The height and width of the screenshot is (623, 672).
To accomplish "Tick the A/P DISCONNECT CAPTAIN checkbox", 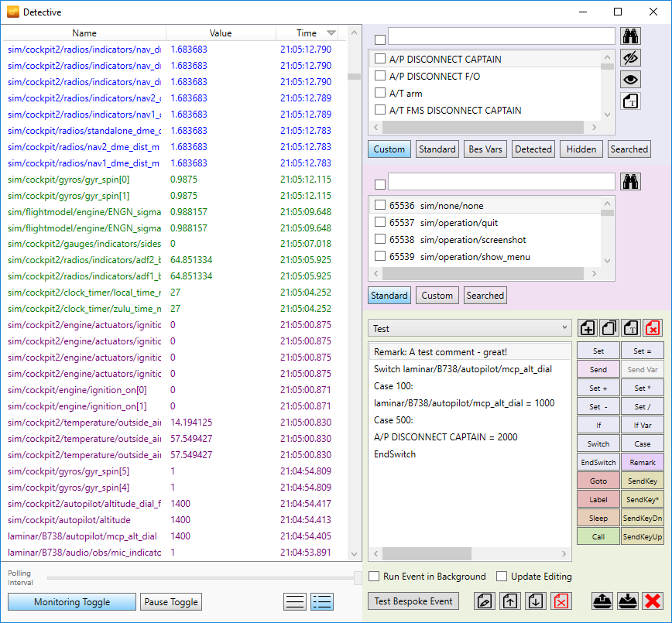I will 379,58.
